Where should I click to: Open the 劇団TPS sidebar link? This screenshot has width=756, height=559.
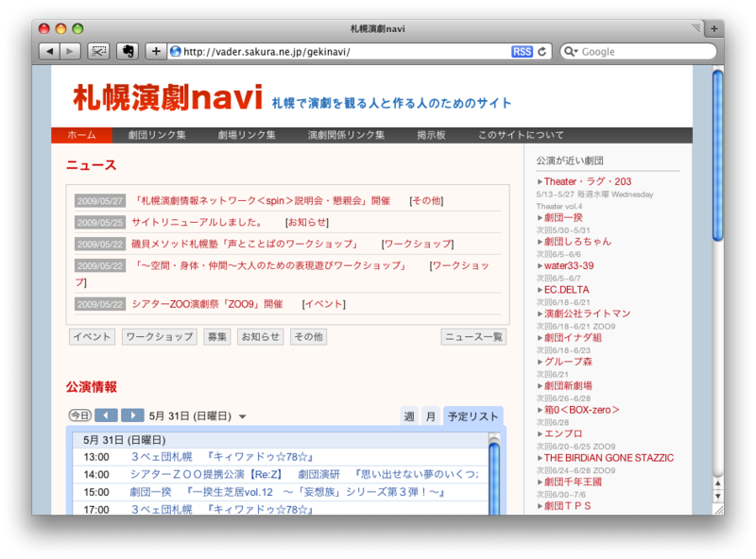pos(568,506)
